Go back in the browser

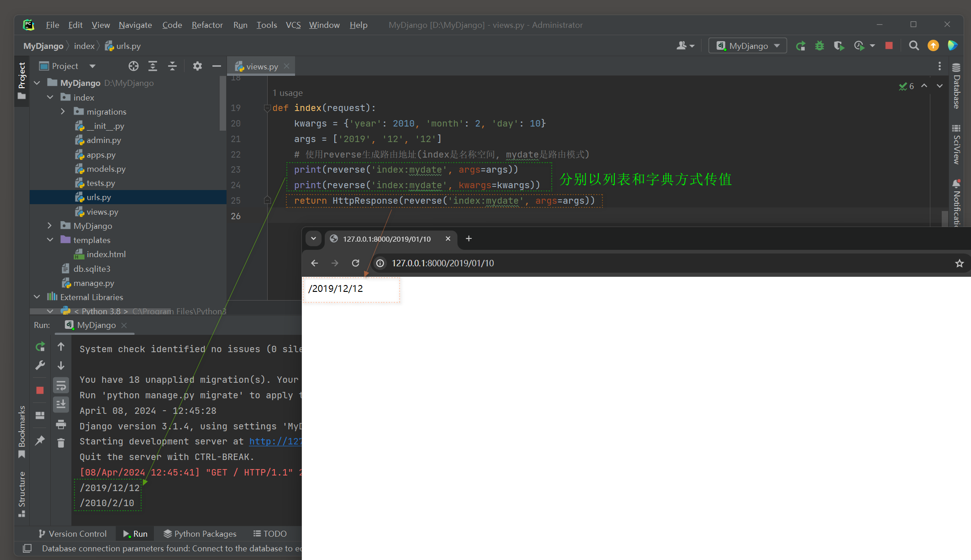314,263
